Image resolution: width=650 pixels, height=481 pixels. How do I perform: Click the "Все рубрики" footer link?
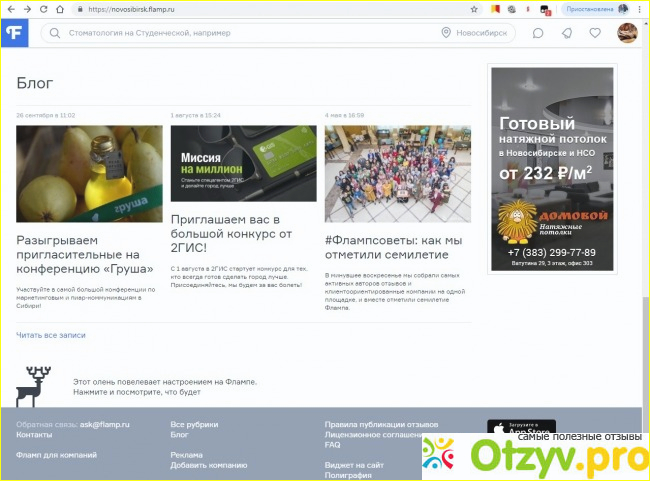click(x=191, y=425)
